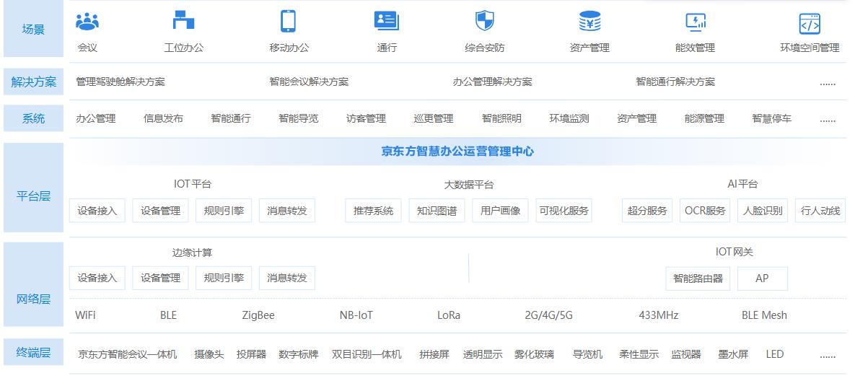
Task: Click 巡更管理 in the 系统 row
Action: tap(434, 118)
